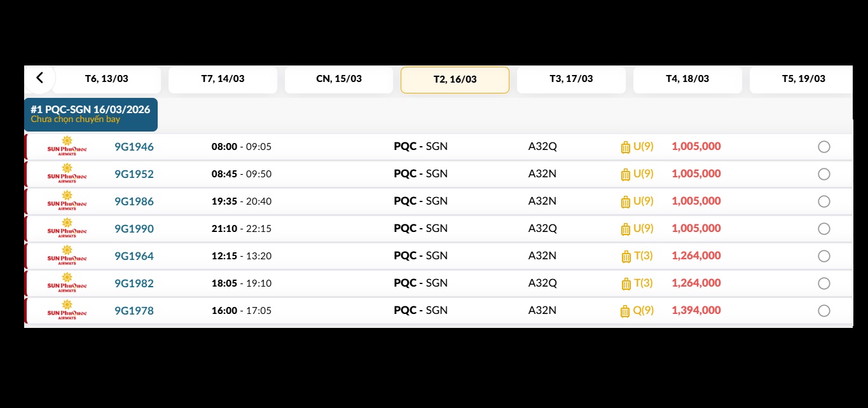Click airline logo beside flight 9G1986
The height and width of the screenshot is (408, 868).
(67, 201)
